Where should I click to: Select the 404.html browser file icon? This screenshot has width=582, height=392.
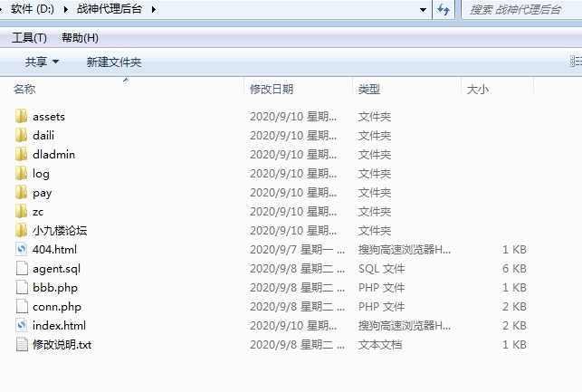click(x=22, y=249)
